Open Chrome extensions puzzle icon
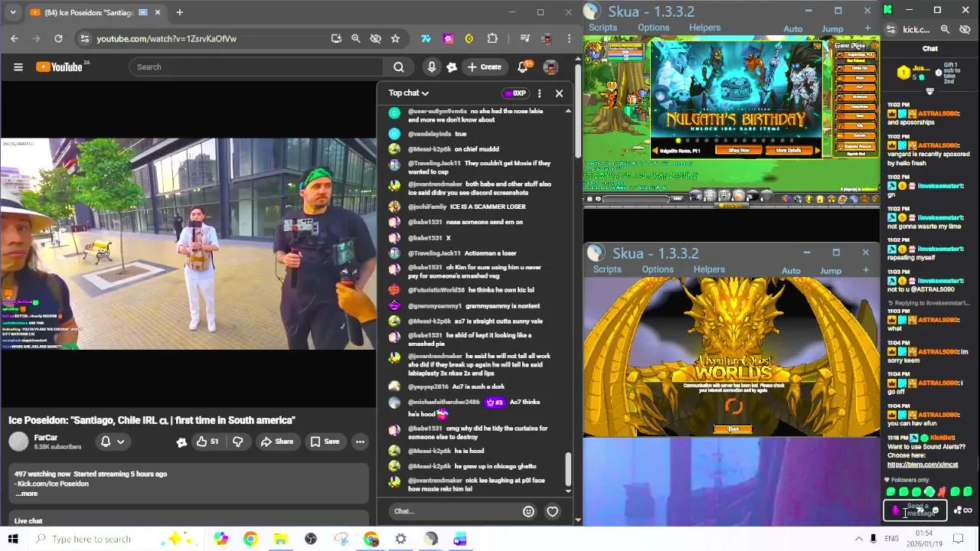Screen dimensions: 980x551 (x=492, y=38)
